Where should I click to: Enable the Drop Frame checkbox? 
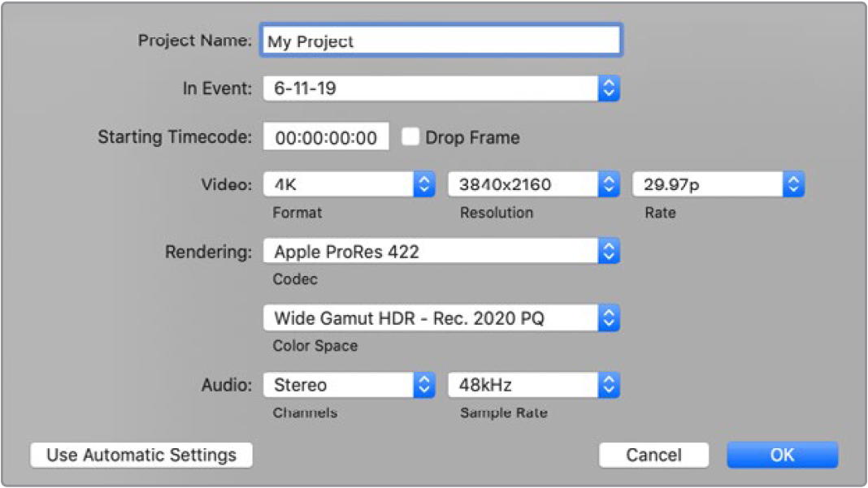[411, 137]
